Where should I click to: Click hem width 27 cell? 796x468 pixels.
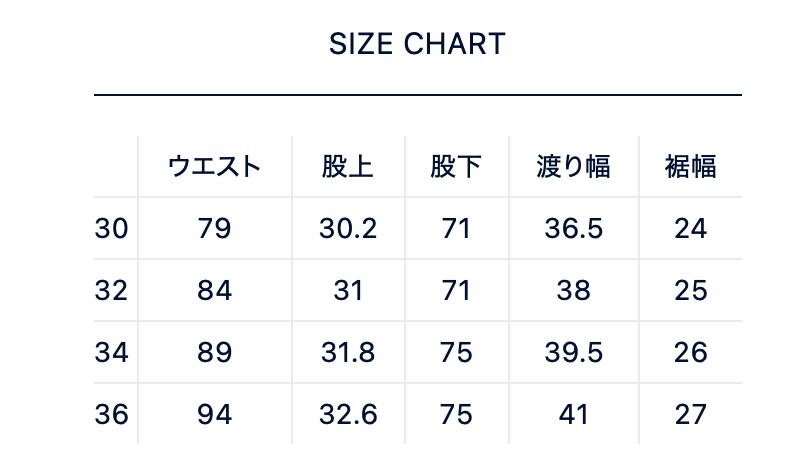(x=690, y=414)
